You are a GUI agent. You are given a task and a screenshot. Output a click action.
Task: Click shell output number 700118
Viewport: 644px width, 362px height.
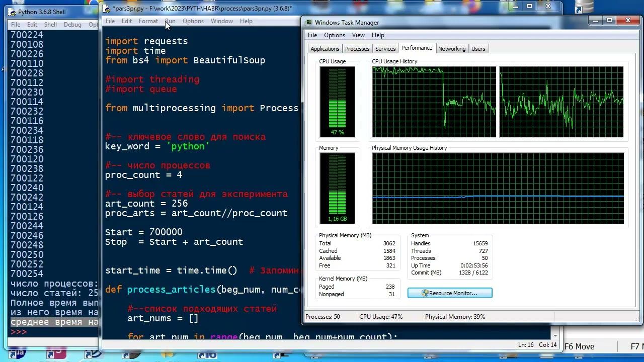(x=27, y=140)
